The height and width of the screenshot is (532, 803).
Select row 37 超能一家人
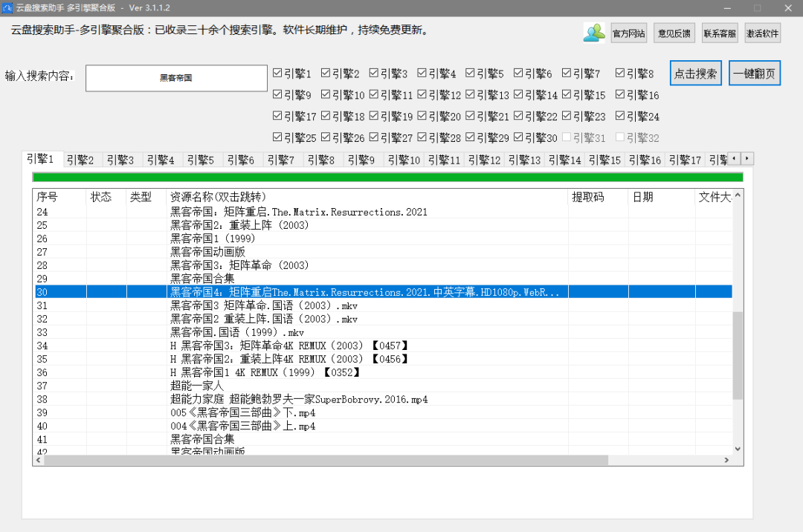point(383,386)
